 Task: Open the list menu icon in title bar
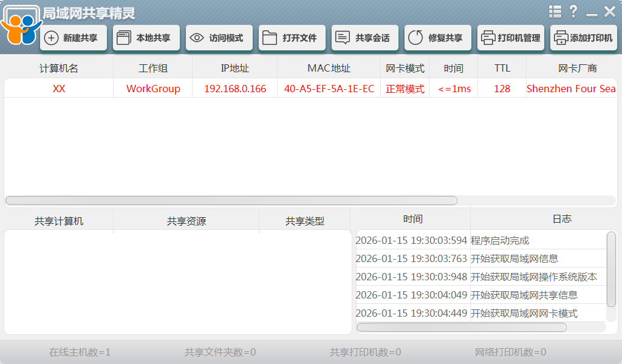pyautogui.click(x=555, y=12)
